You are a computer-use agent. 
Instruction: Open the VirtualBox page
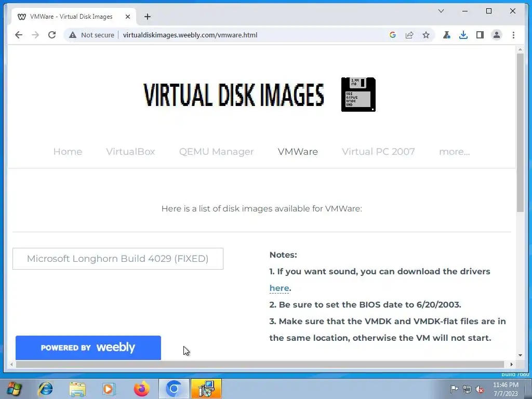130,152
